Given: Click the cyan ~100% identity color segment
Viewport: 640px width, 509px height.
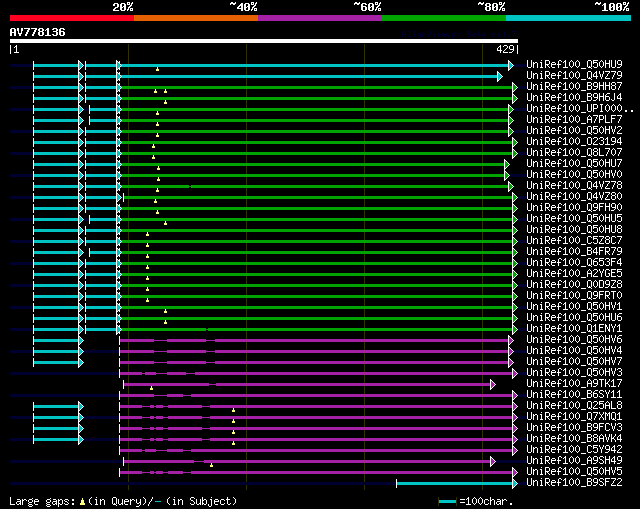Looking at the screenshot, I should click(x=568, y=18).
